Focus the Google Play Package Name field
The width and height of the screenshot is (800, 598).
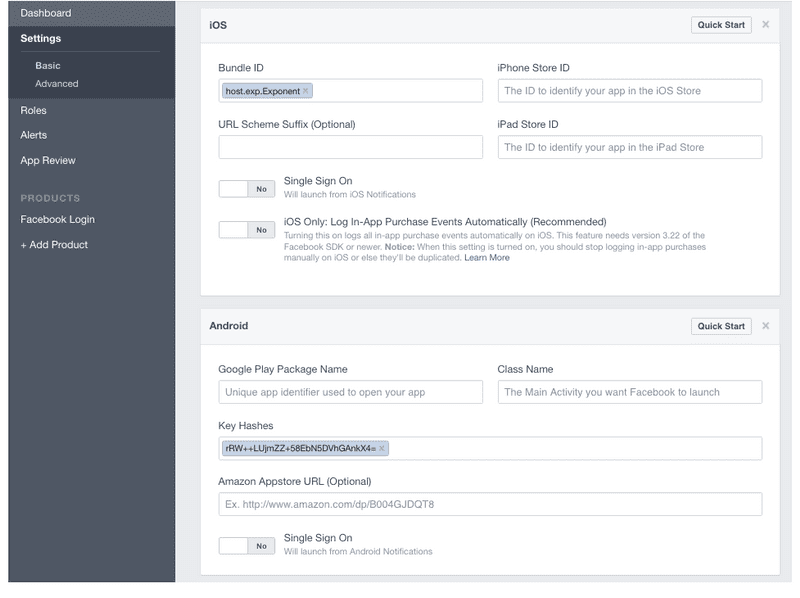351,392
